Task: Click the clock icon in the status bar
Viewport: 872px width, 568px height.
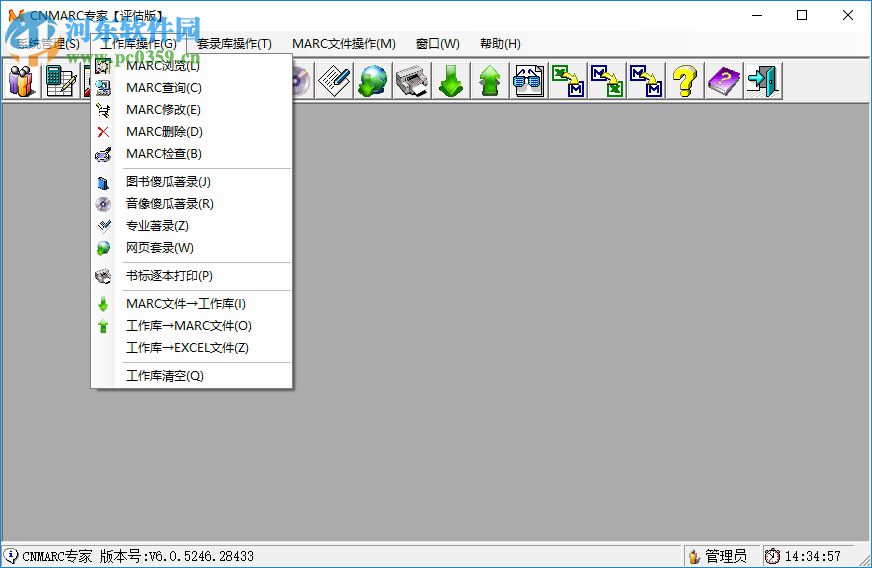Action: click(x=772, y=556)
